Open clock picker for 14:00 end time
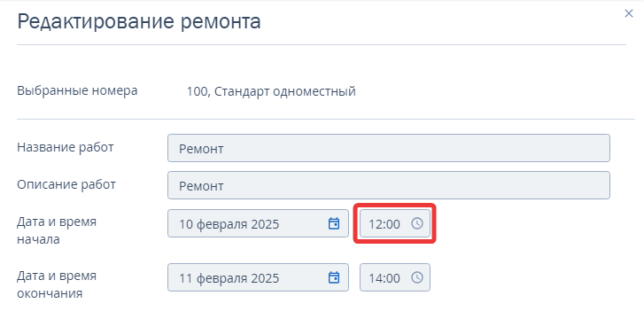Screen dimensions: 644x319 coord(417,277)
